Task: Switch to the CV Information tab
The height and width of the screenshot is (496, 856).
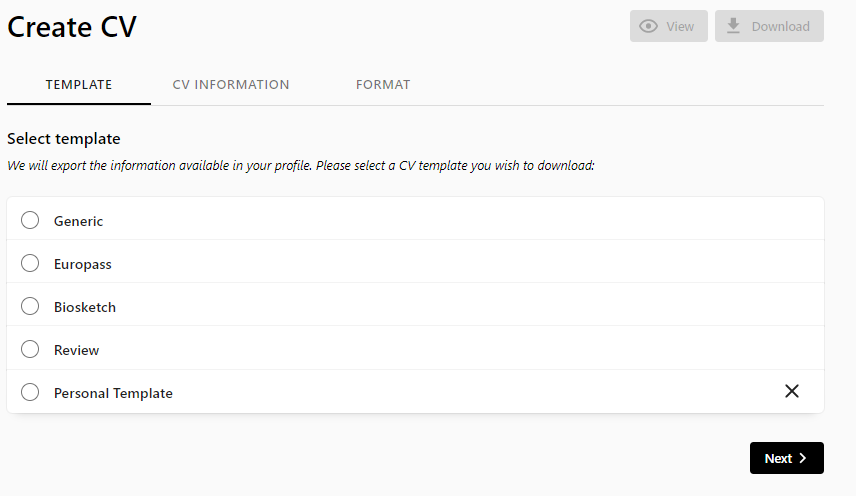Action: (231, 85)
